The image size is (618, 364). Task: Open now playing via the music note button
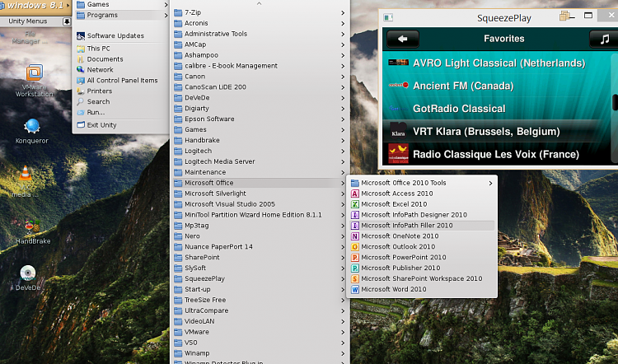[604, 39]
